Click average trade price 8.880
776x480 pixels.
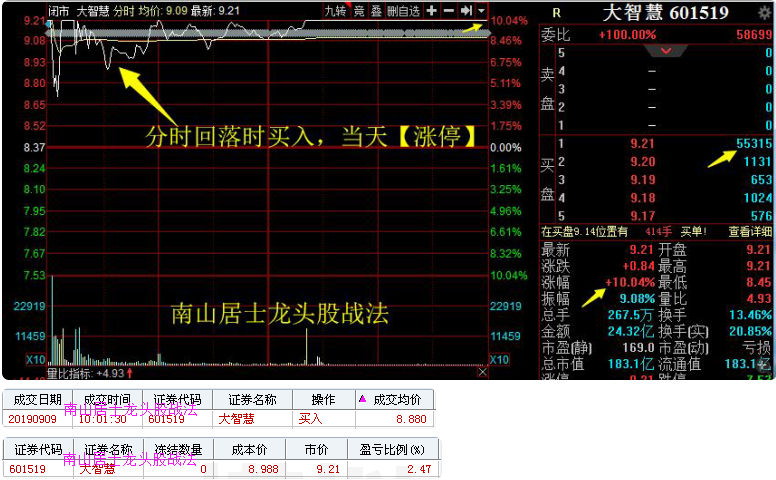click(x=411, y=419)
